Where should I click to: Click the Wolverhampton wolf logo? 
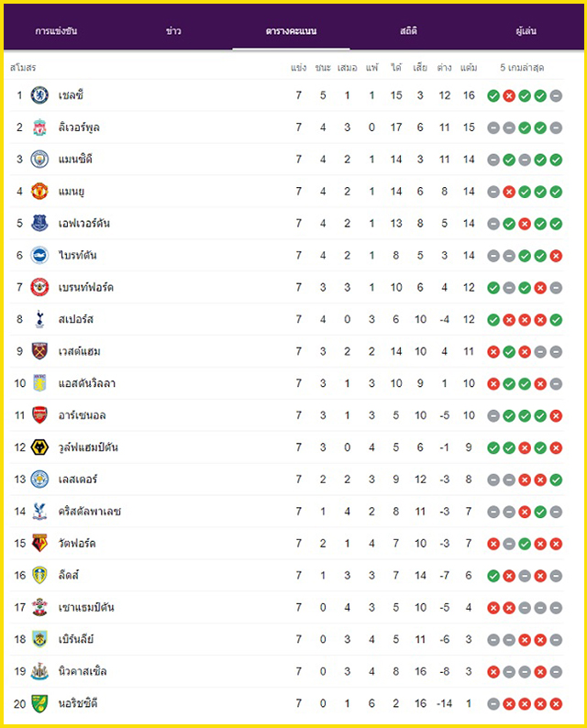coord(39,447)
